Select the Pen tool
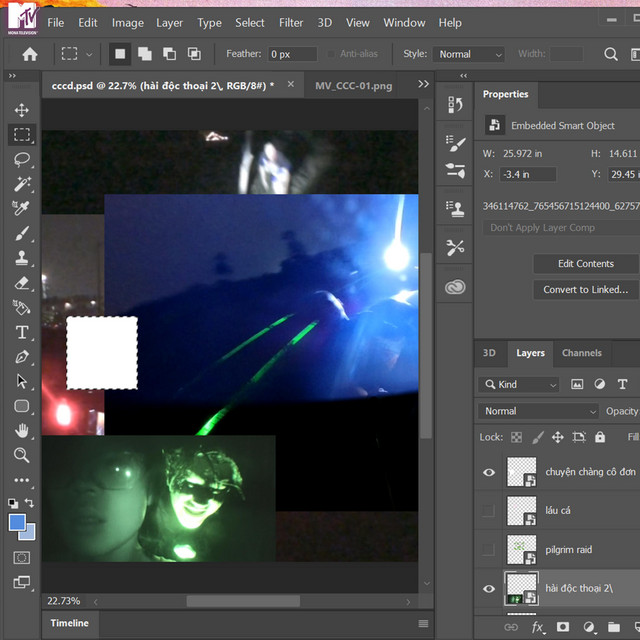Viewport: 640px width, 640px height. [21, 357]
